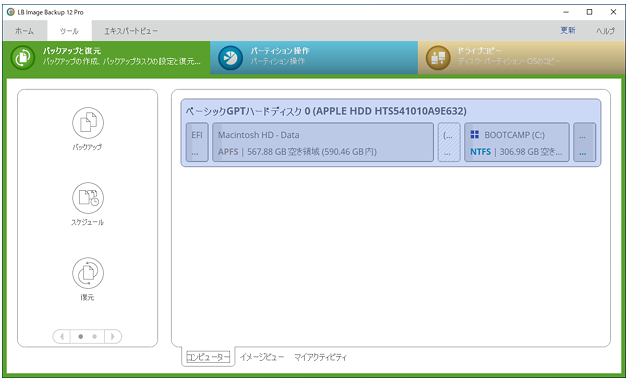
Task: Click the green バックアップと復元 circular icon
Action: click(x=23, y=58)
